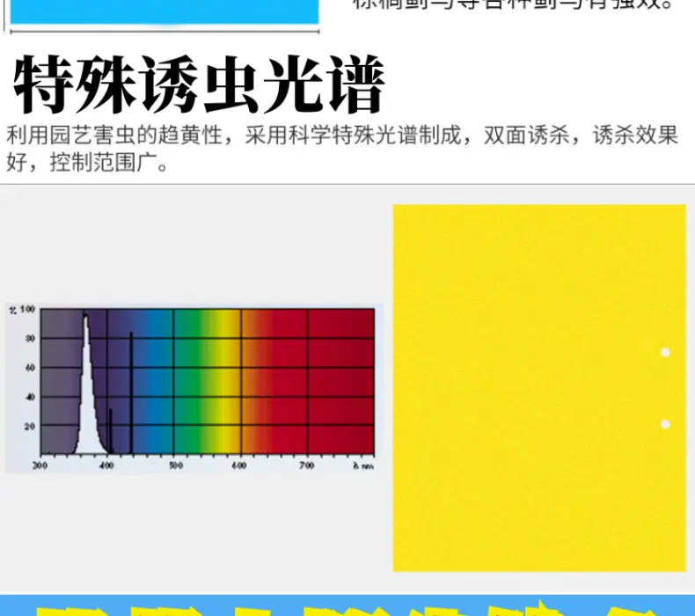The height and width of the screenshot is (616, 695).
Task: Click the heading 特殊诱虫光谱
Action: tap(199, 84)
